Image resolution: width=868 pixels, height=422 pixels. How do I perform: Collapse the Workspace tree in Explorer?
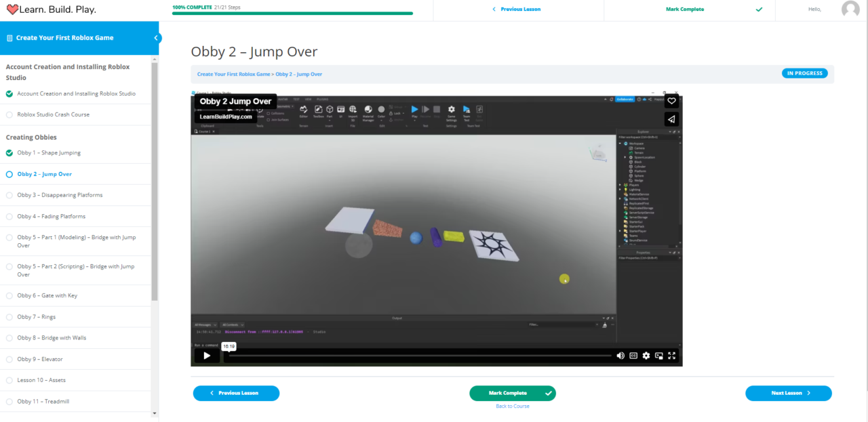(x=620, y=144)
